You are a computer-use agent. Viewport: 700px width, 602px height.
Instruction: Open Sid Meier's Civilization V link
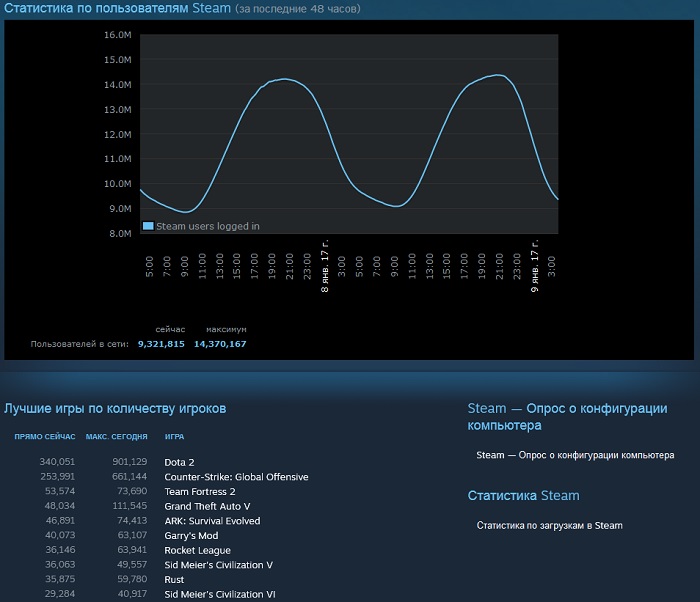(219, 565)
